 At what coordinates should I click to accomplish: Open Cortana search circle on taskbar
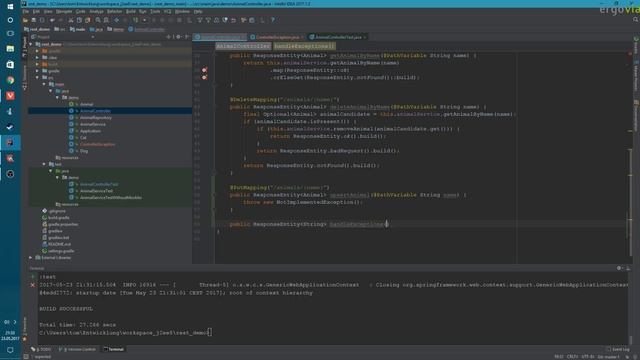coord(10,20)
